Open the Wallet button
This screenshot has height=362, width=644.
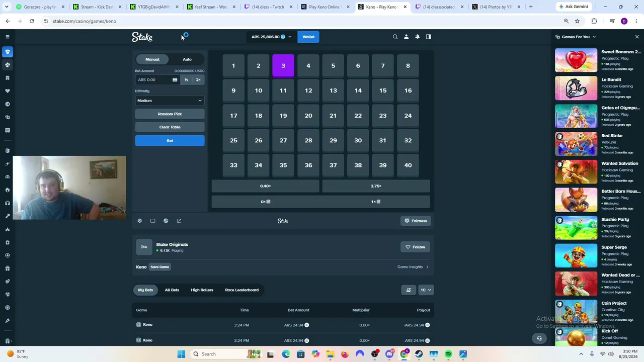308,37
